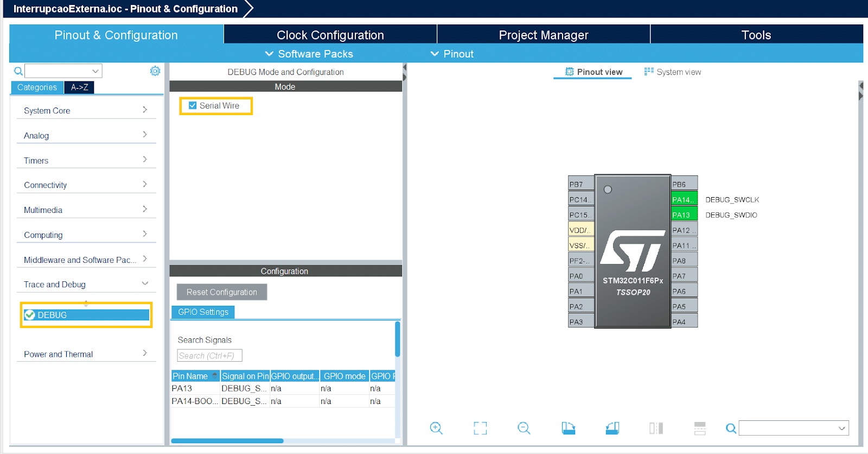Click the pin search magnifier icon
Viewport: 868px width, 454px height.
(731, 428)
